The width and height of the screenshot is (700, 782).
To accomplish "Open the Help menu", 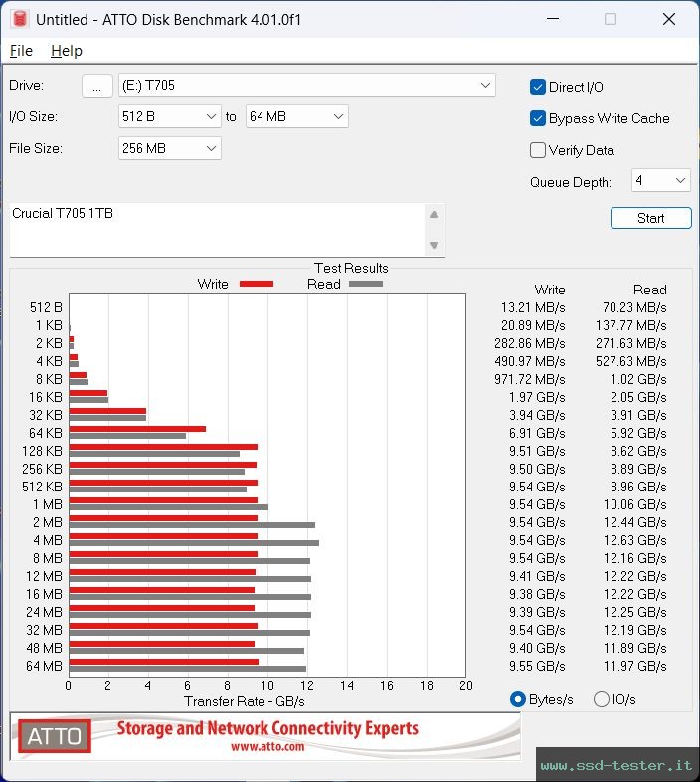I will [x=67, y=51].
